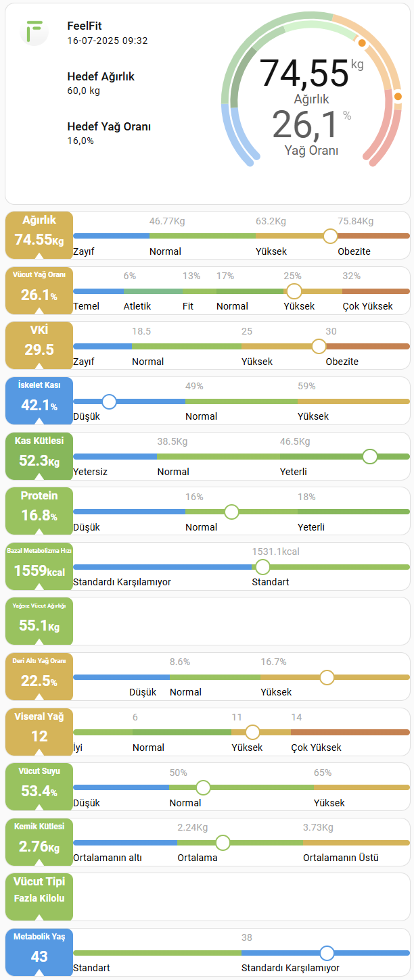The height and width of the screenshot is (980, 414).
Task: Open the Bazal Metabolizma Hızı 1559kcal tile
Action: [x=39, y=565]
